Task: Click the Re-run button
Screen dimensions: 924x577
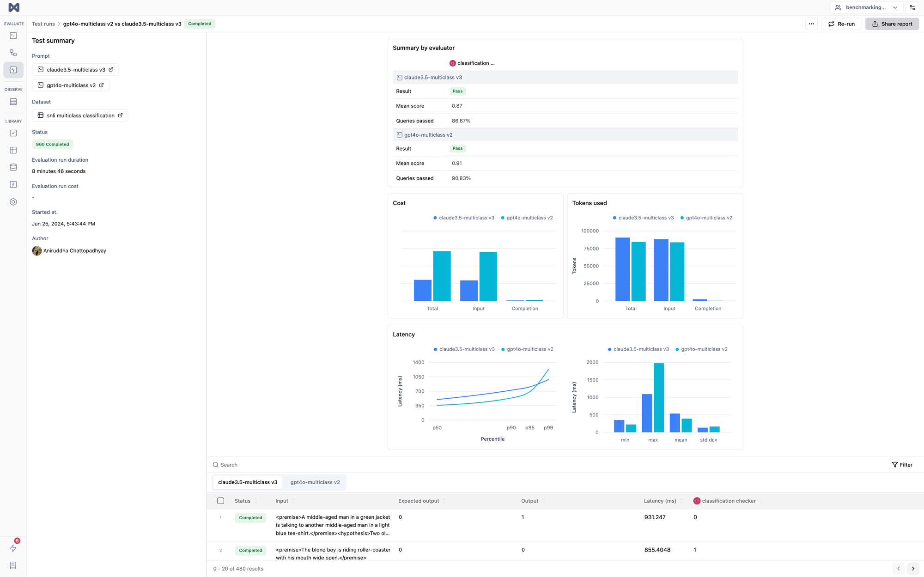Action: (x=841, y=24)
